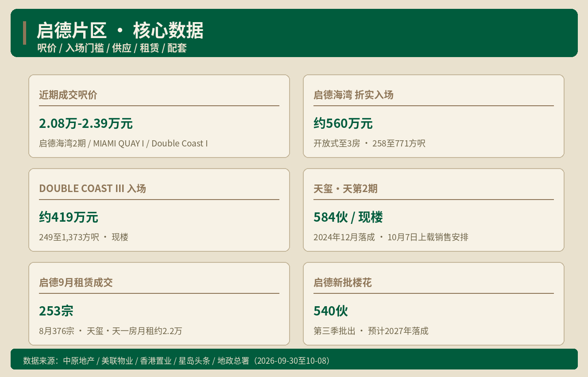Screen dimensions: 588x377
Task: Click the card heading "天玺·天第2期"
Action: point(345,188)
